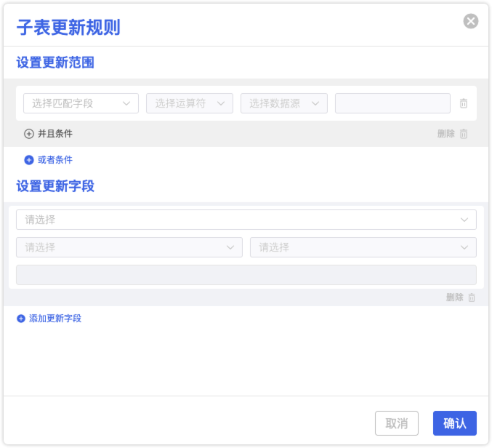Expand the 选择运算符 dropdown
The width and height of the screenshot is (492, 448).
pos(189,103)
